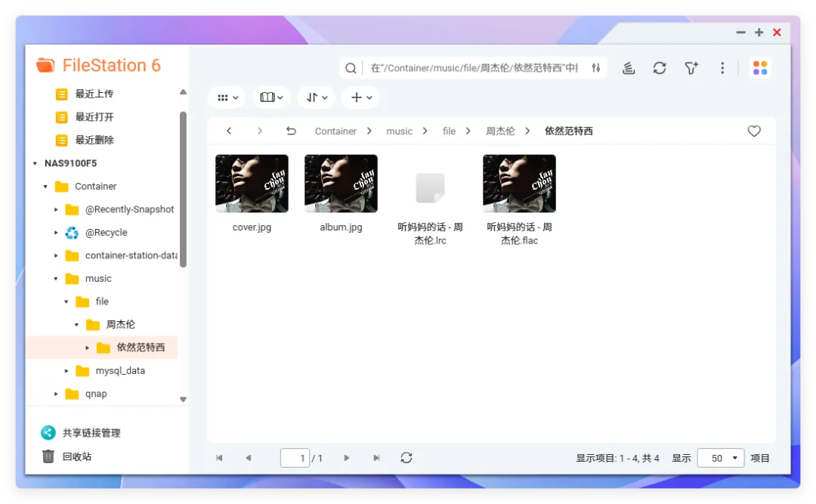The image size is (816, 504).
Task: Click the 显示项目: 1 - 4, 共 4 text
Action: [617, 458]
